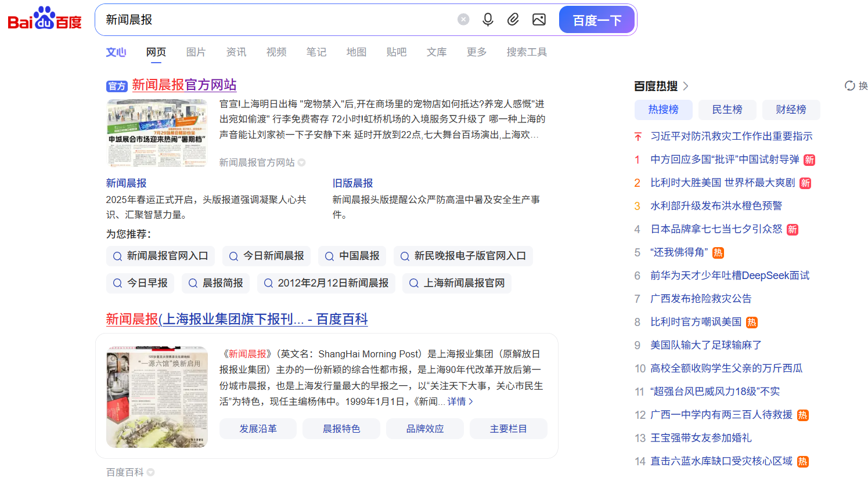The image size is (868, 478).
Task: Click the 新闻晨报官方网站 source label
Action: click(257, 162)
